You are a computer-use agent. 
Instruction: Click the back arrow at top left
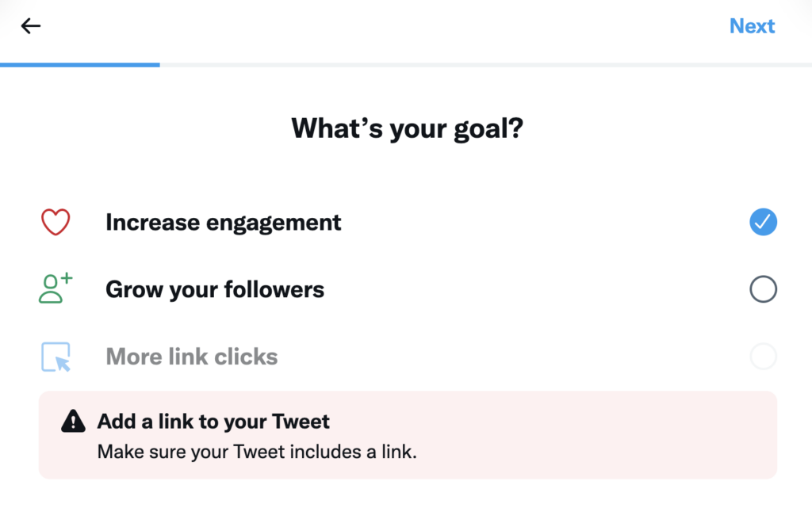pos(30,25)
